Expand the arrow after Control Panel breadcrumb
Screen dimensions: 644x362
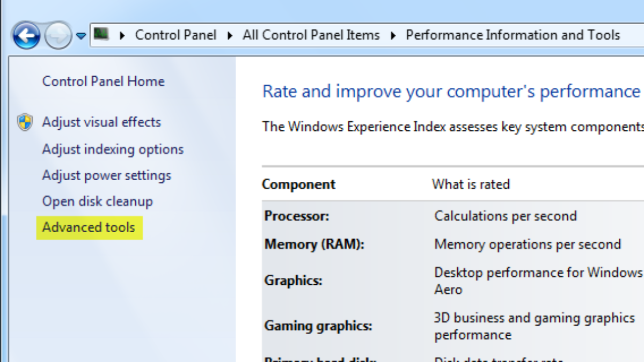tap(230, 36)
